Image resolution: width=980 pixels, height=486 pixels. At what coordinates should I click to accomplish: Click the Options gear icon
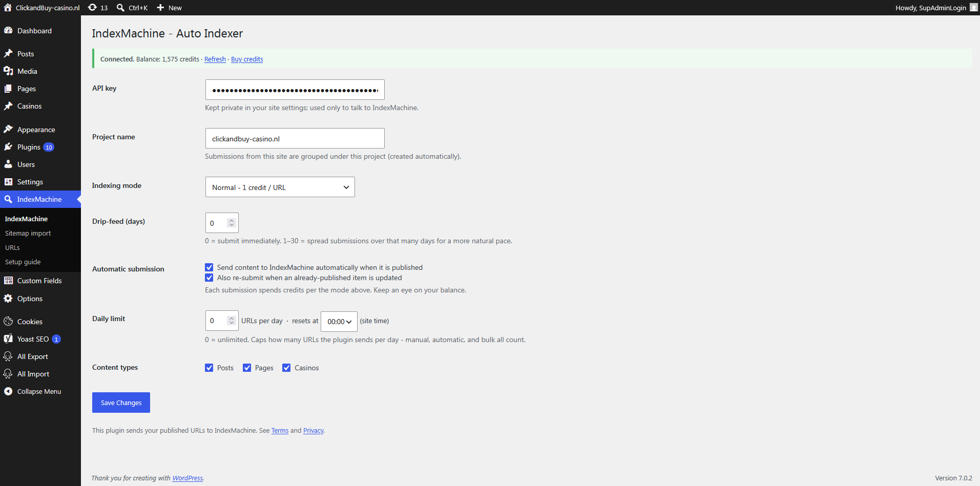point(8,299)
